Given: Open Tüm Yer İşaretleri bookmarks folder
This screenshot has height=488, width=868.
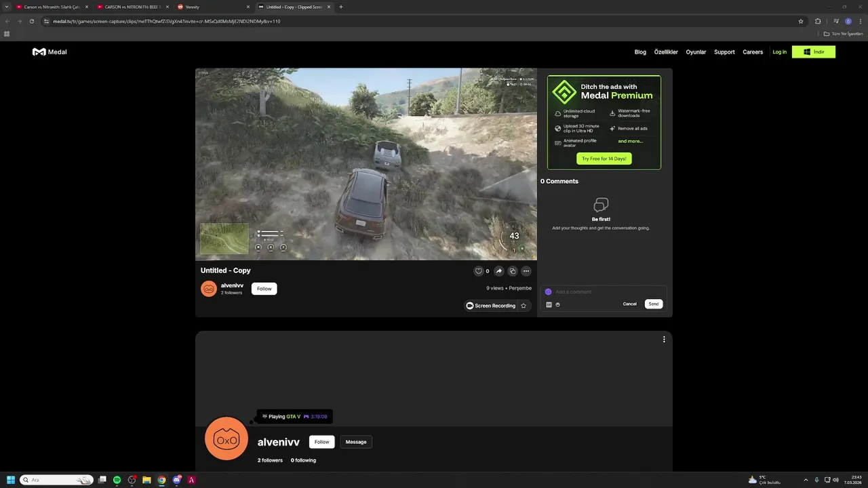Looking at the screenshot, I should (844, 34).
